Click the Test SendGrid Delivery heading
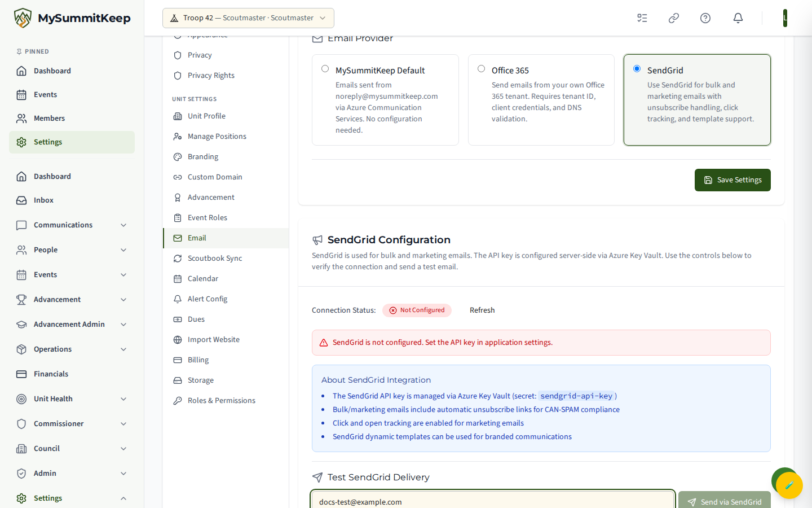 (x=378, y=478)
